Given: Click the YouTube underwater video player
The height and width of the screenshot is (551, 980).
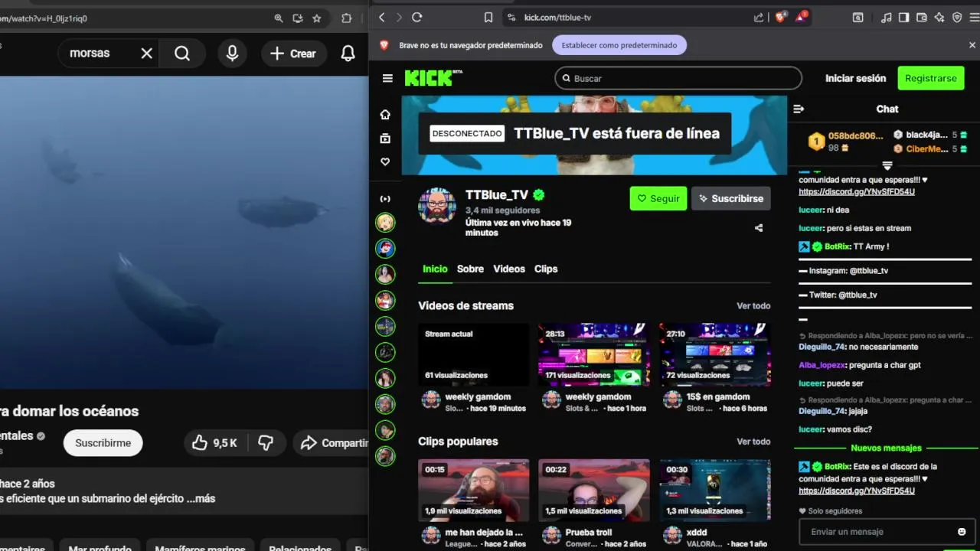Looking at the screenshot, I should [184, 232].
